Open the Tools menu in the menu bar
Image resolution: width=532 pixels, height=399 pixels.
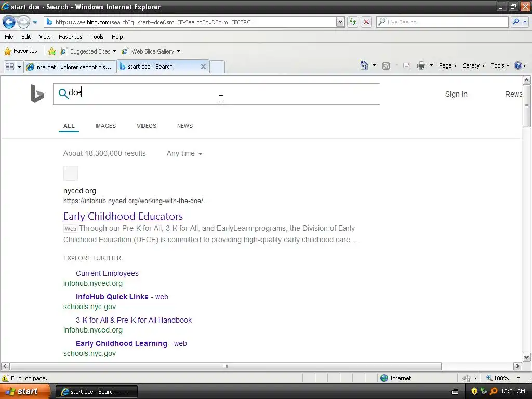[x=97, y=37]
